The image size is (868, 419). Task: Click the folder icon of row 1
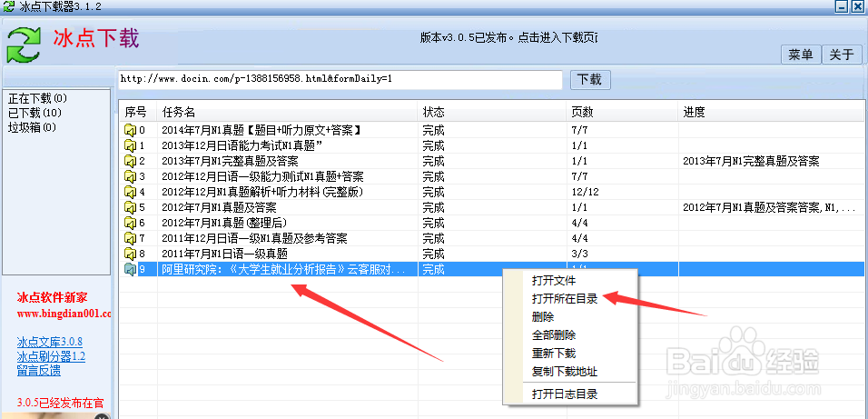130,146
